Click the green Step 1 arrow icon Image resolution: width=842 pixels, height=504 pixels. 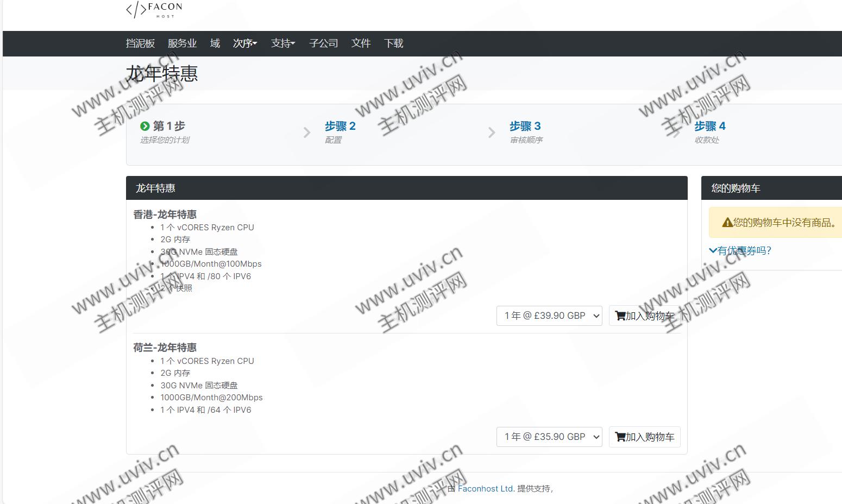[x=144, y=127]
